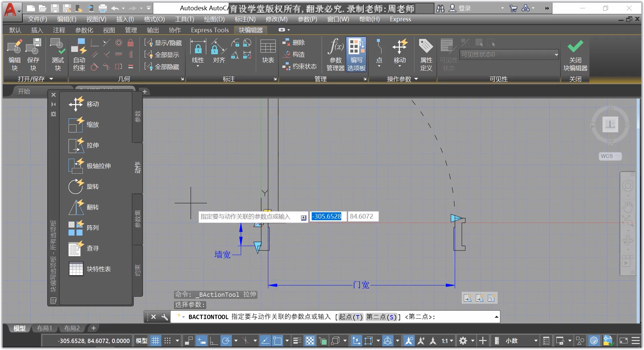
Task: Select Block Properties Table (块特性表) in palette
Action: [90, 269]
